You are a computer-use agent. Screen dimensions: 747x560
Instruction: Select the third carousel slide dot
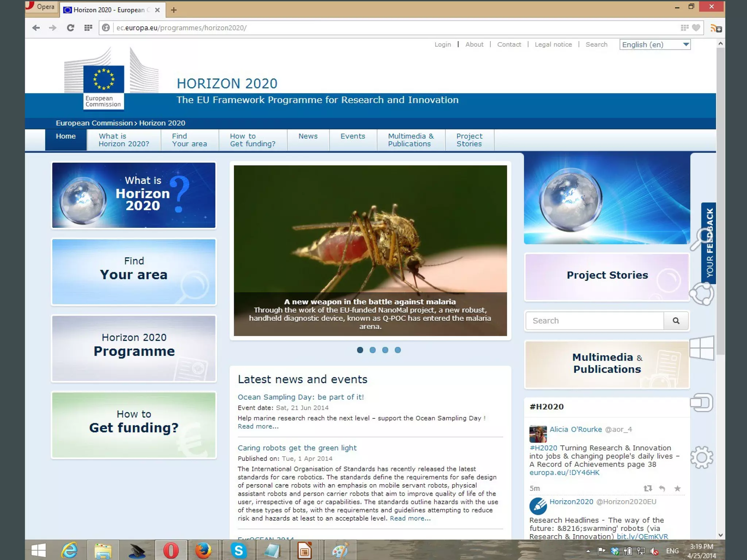click(x=385, y=350)
